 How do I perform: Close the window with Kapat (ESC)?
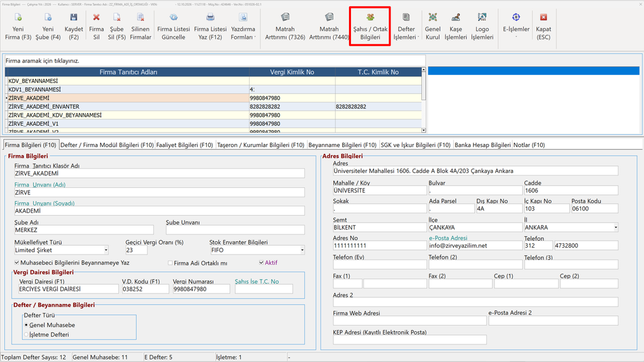click(x=543, y=26)
